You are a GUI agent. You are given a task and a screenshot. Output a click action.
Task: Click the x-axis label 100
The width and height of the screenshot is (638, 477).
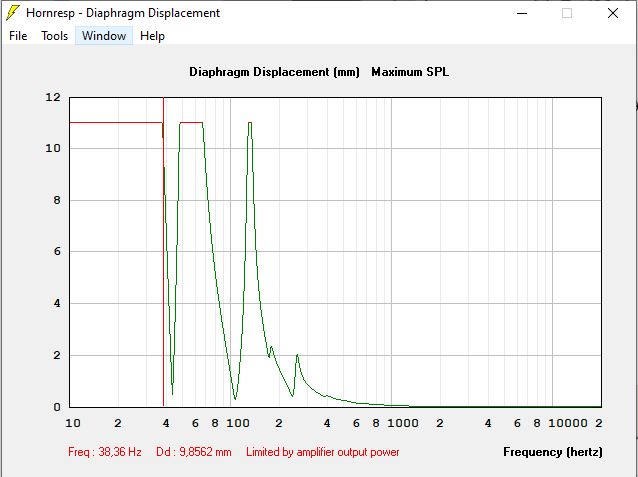[x=238, y=423]
